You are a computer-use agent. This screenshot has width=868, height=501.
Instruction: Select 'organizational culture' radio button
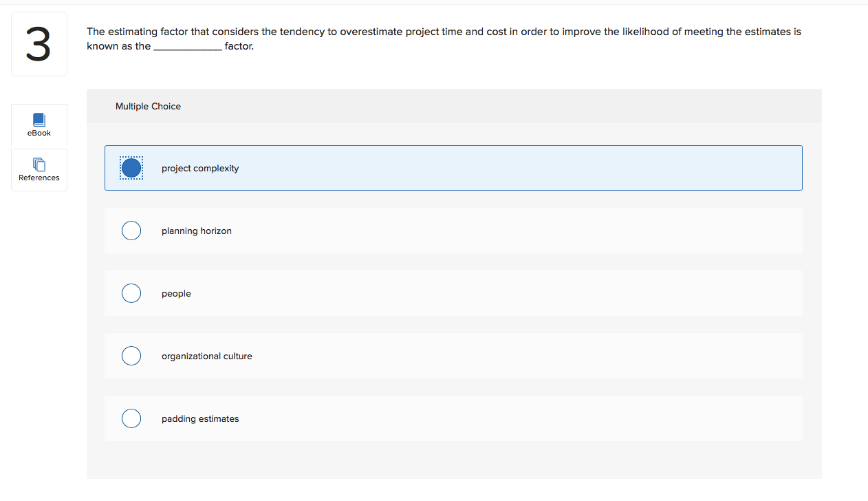pyautogui.click(x=131, y=356)
